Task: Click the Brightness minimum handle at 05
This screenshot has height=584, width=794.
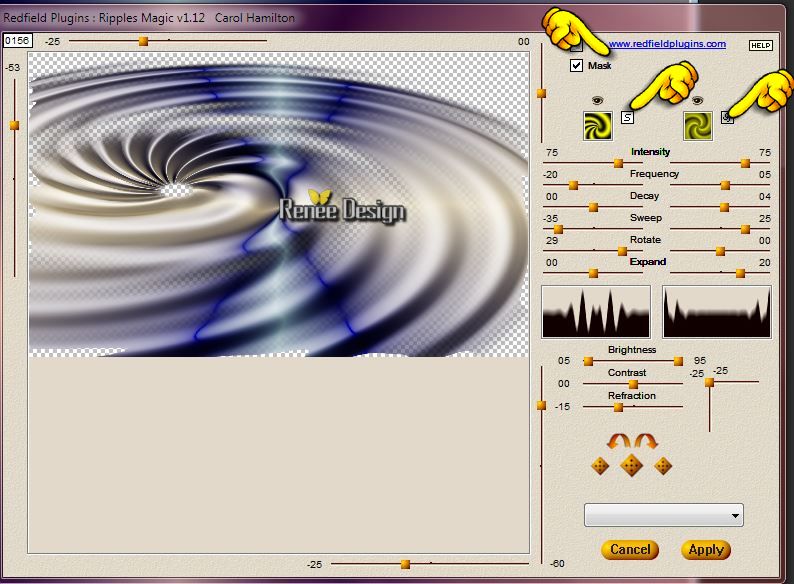Action: (x=588, y=361)
